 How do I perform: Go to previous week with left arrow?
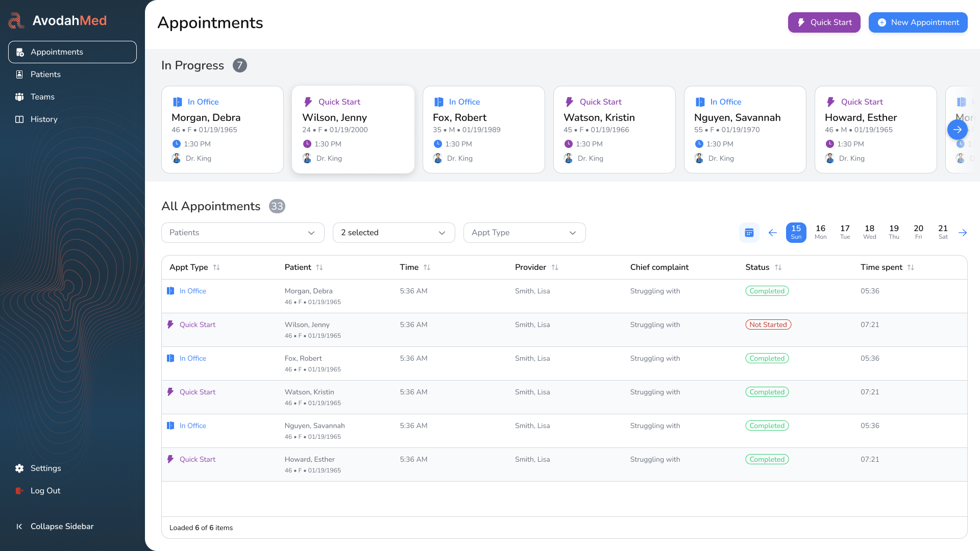(x=772, y=233)
